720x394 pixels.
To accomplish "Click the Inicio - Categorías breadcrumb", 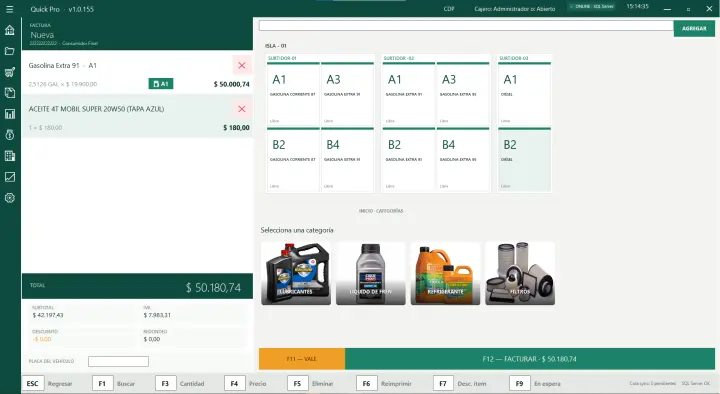I will pos(381,211).
